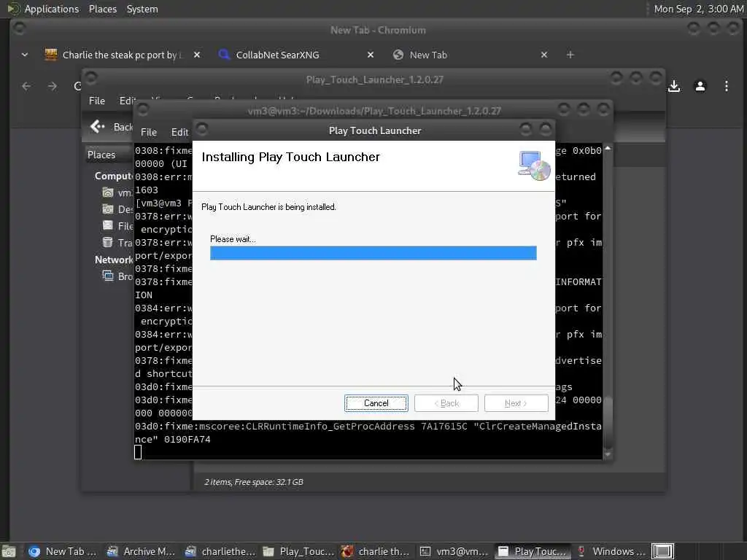
Task: Open File menu in file manager window
Action: point(97,101)
